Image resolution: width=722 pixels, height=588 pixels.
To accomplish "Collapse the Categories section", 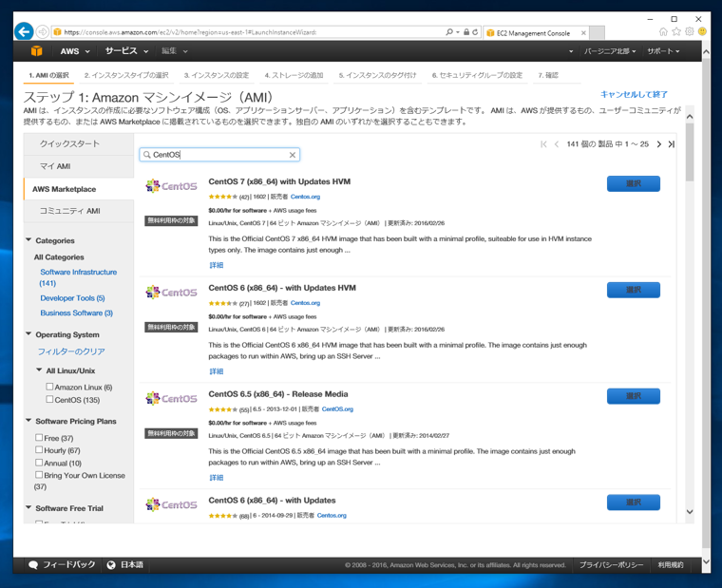I will point(28,240).
